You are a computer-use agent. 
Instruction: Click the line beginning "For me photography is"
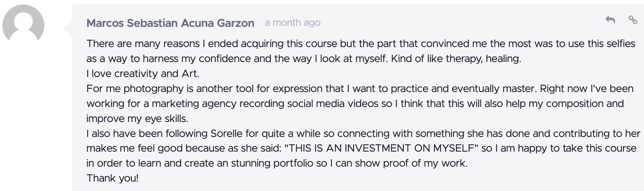click(360, 89)
